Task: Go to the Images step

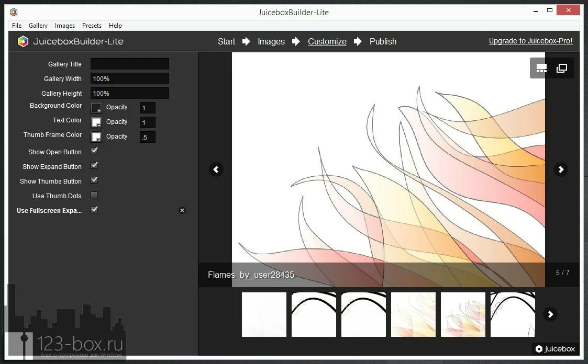Action: (271, 41)
